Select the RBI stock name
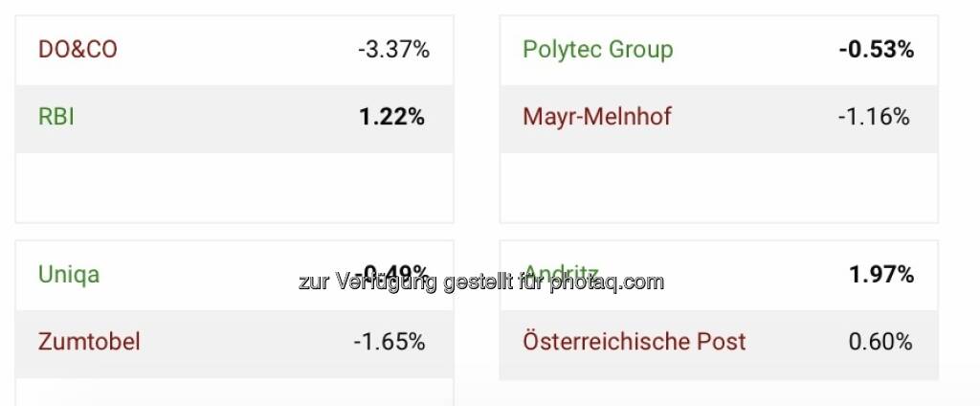Screen dimensions: 980x406 point(56,118)
